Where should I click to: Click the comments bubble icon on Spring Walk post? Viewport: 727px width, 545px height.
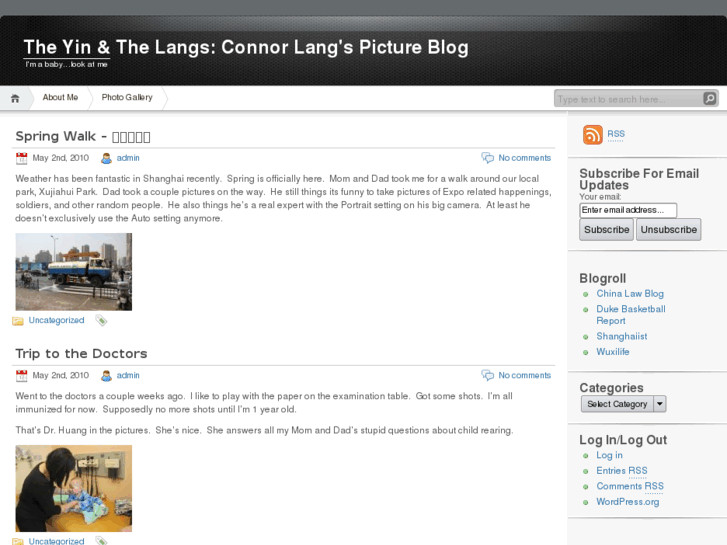pos(487,158)
